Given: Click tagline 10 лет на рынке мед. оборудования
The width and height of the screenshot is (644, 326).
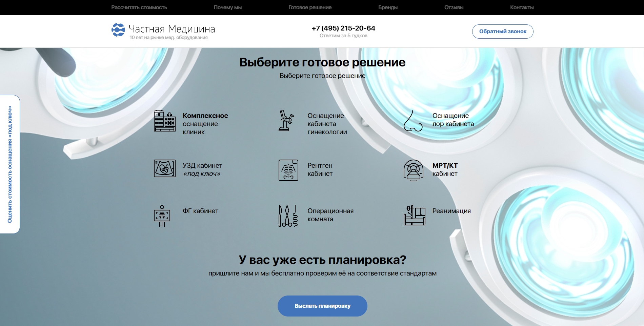Looking at the screenshot, I should point(168,38).
